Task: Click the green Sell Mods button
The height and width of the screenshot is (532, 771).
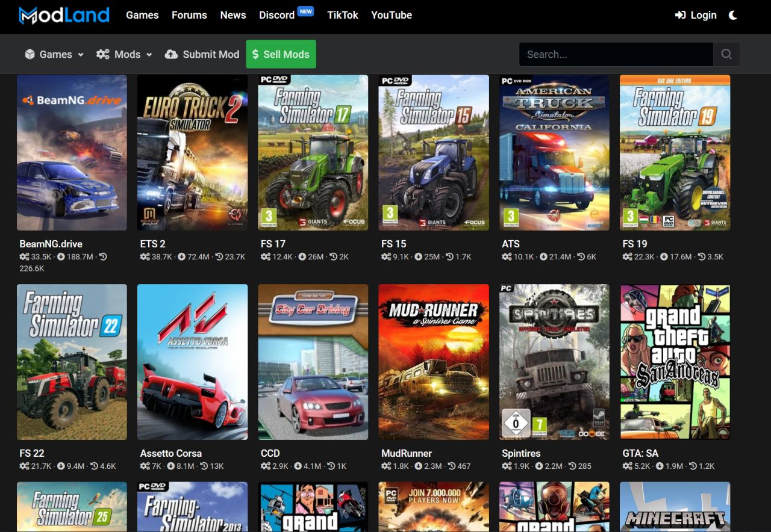Action: [x=281, y=54]
